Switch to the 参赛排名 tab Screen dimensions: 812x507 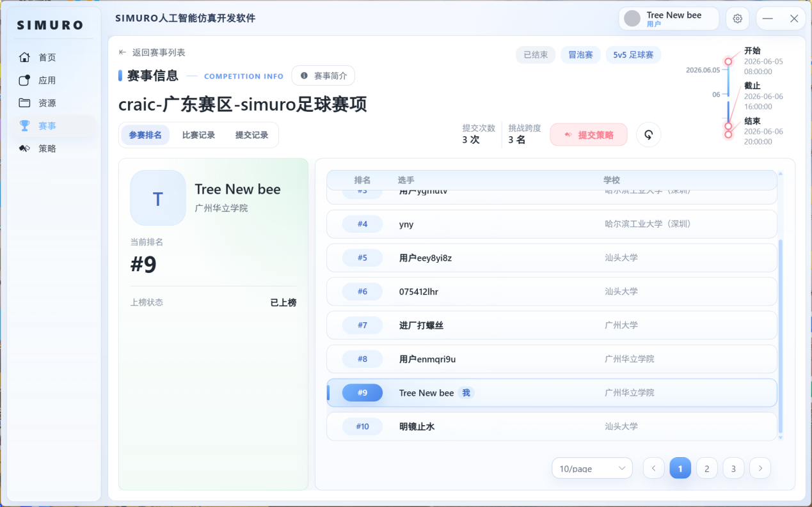[145, 135]
